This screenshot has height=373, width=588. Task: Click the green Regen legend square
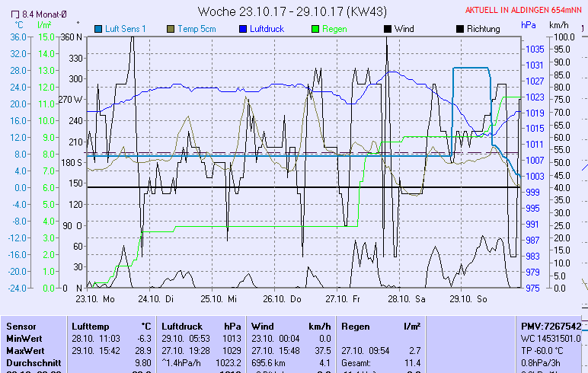pos(316,29)
